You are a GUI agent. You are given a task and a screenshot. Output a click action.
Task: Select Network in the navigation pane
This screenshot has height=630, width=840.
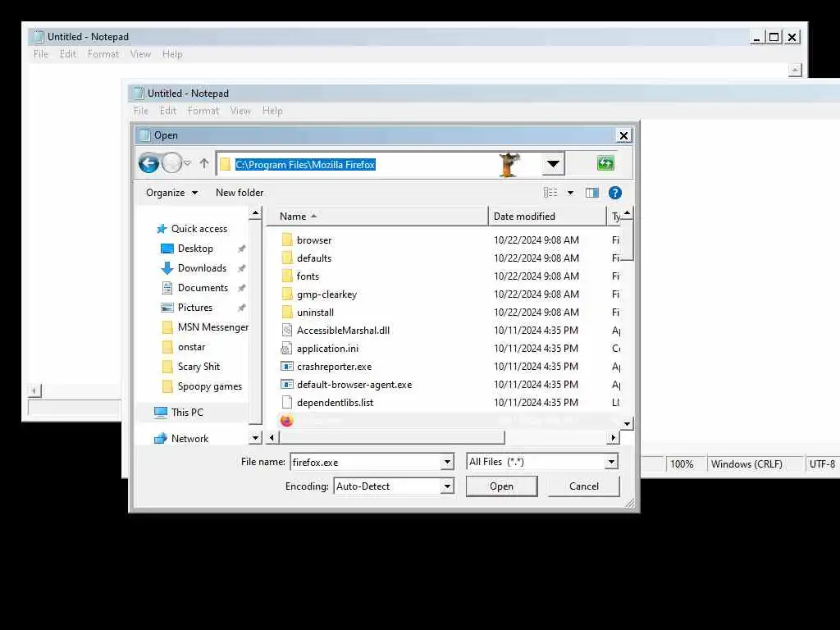(181, 439)
